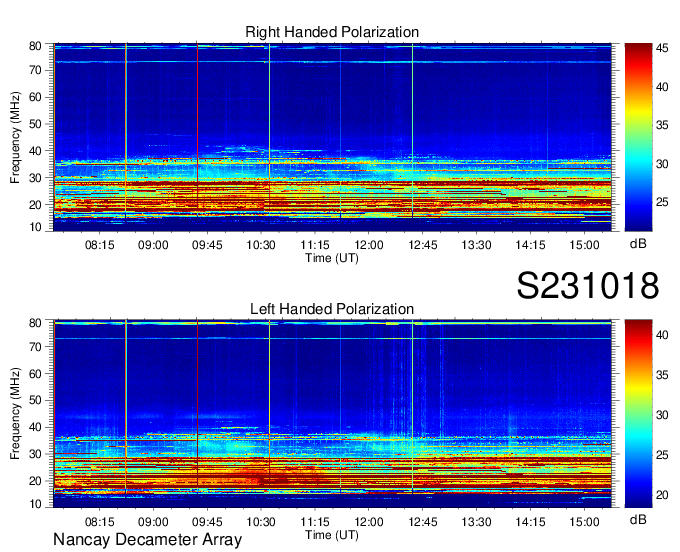This screenshot has height=552, width=680.
Task: Click the 12:45 time tick on the Left Handed plot
Action: click(x=423, y=522)
